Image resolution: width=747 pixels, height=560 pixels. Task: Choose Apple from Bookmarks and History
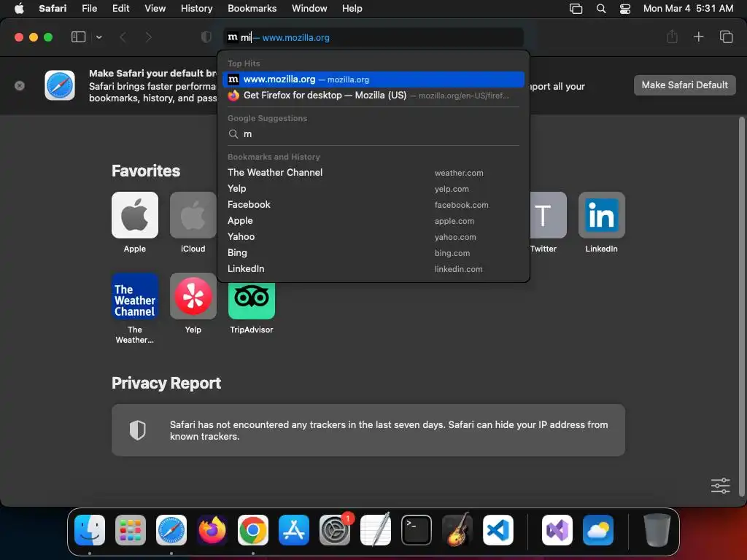(373, 221)
